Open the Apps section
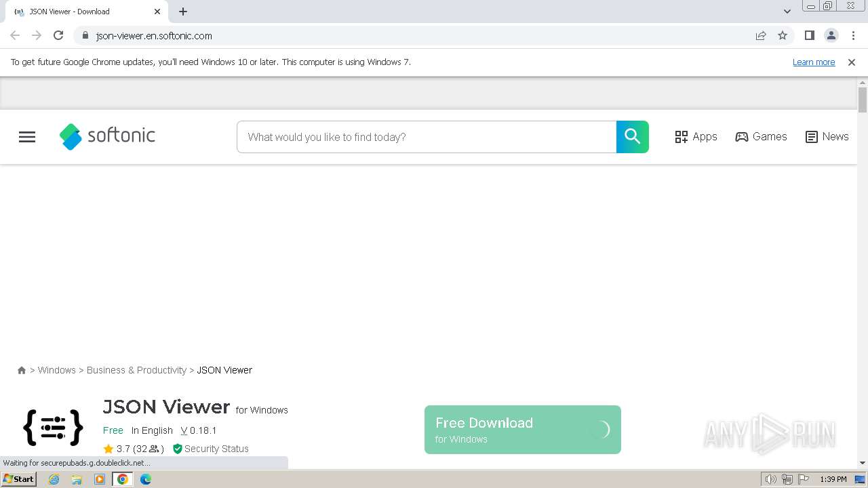Image resolution: width=868 pixels, height=488 pixels. 696,137
